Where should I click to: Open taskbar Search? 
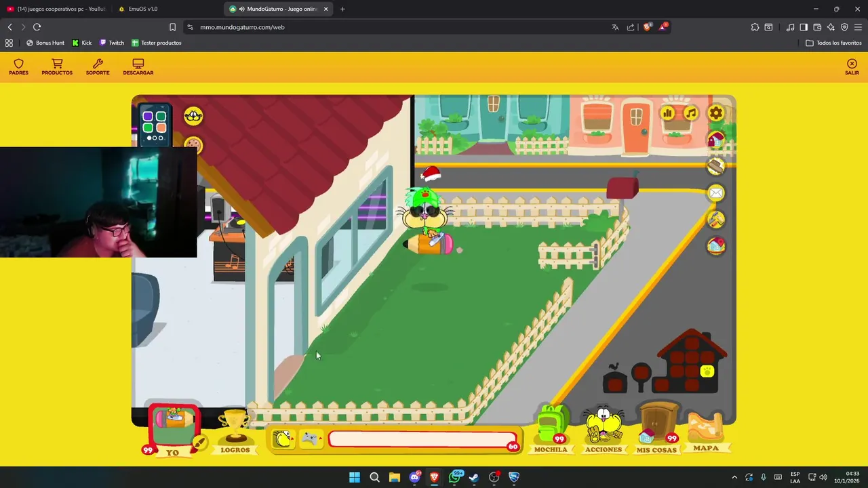pos(374,477)
